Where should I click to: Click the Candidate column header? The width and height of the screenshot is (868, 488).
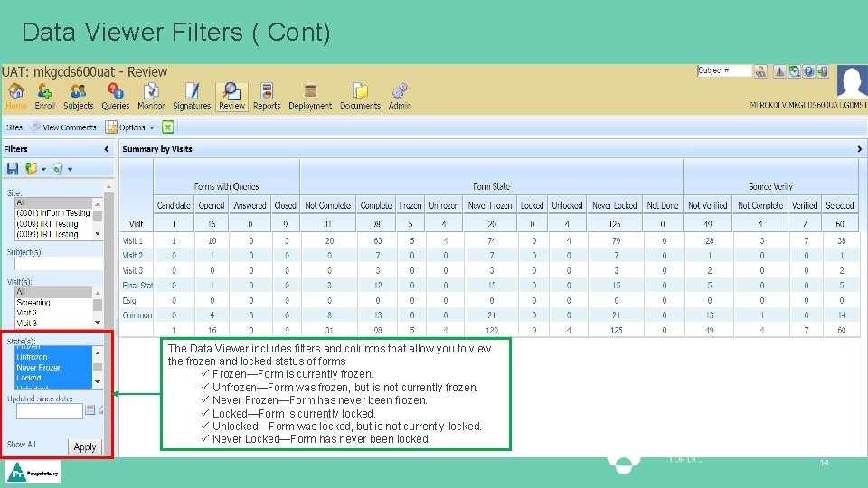[174, 205]
